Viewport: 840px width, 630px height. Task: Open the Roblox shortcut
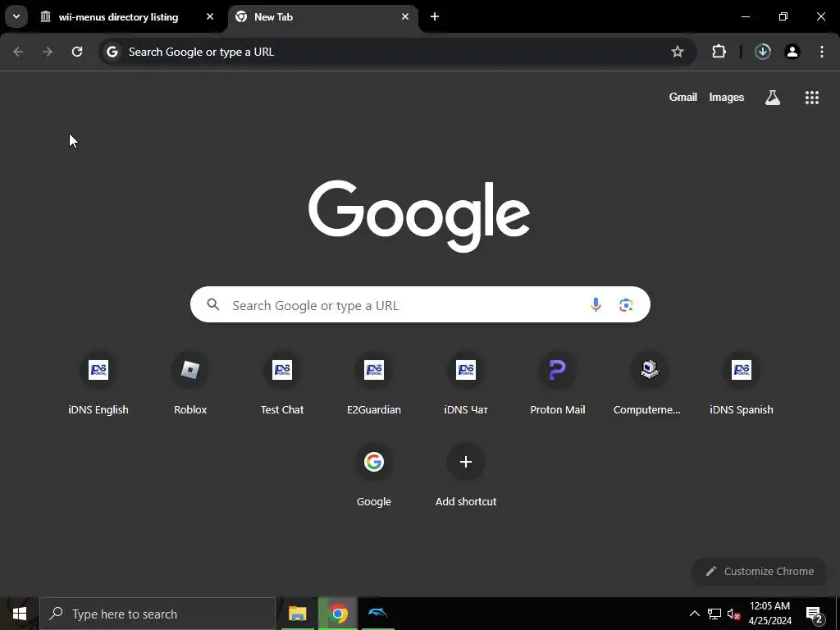click(190, 384)
